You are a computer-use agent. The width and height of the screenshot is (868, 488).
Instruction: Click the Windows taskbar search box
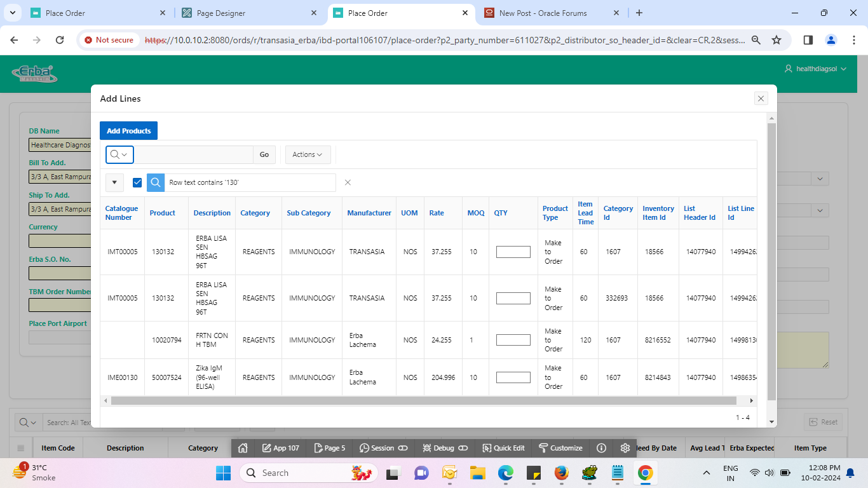(308, 473)
